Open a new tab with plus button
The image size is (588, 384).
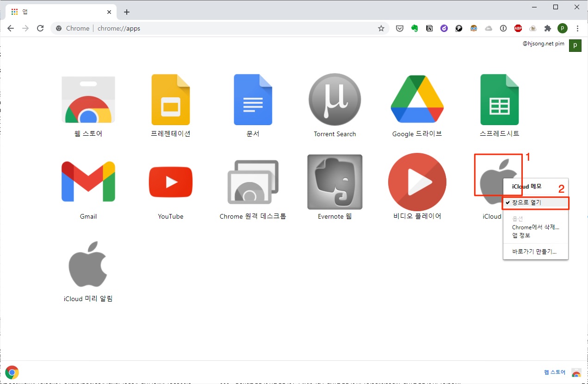point(127,12)
